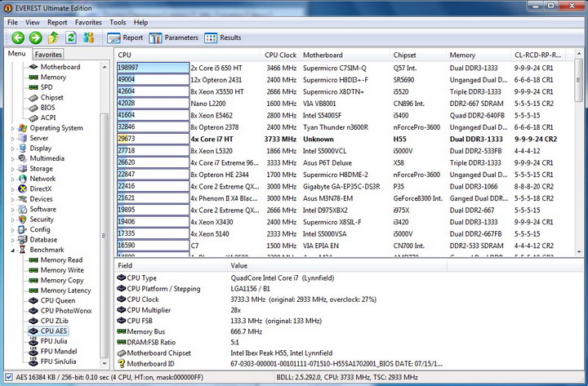Screen dimensions: 588x386
Task: Select the Chipset tree item icon
Action: 33,98
